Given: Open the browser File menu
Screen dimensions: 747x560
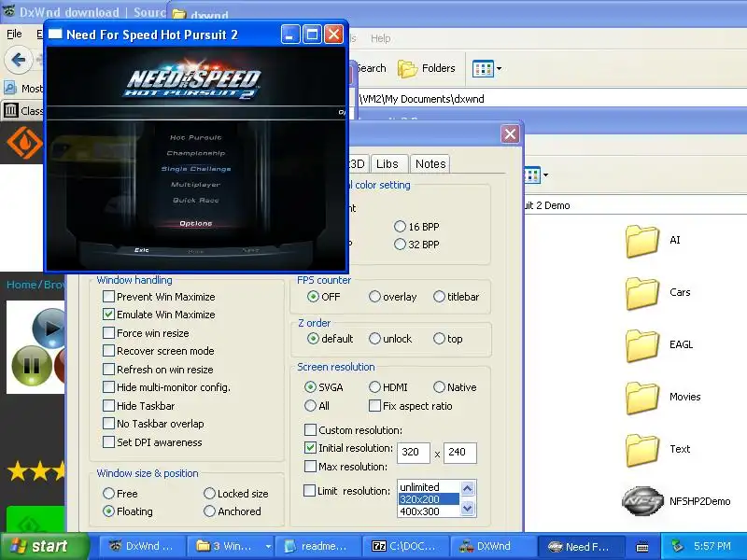Looking at the screenshot, I should (14, 34).
